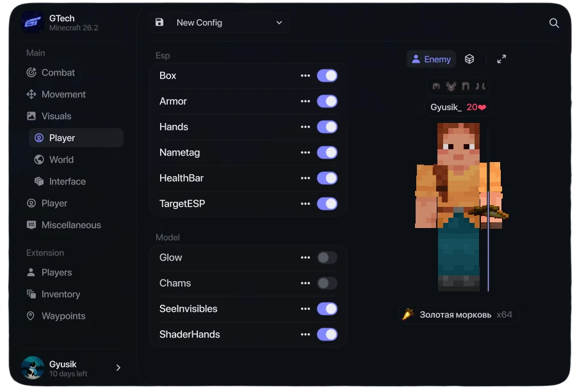Turn on the Chams toggle
This screenshot has width=577, height=392.
coord(327,283)
